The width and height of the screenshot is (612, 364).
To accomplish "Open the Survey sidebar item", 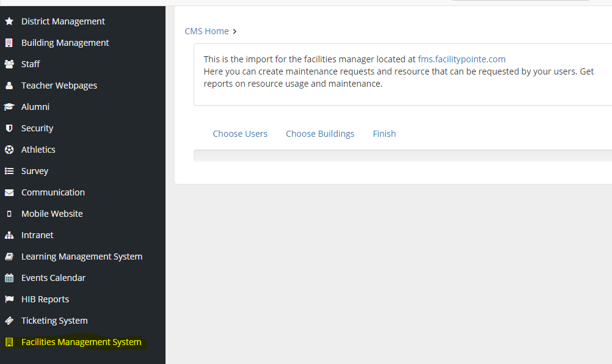I will click(35, 171).
